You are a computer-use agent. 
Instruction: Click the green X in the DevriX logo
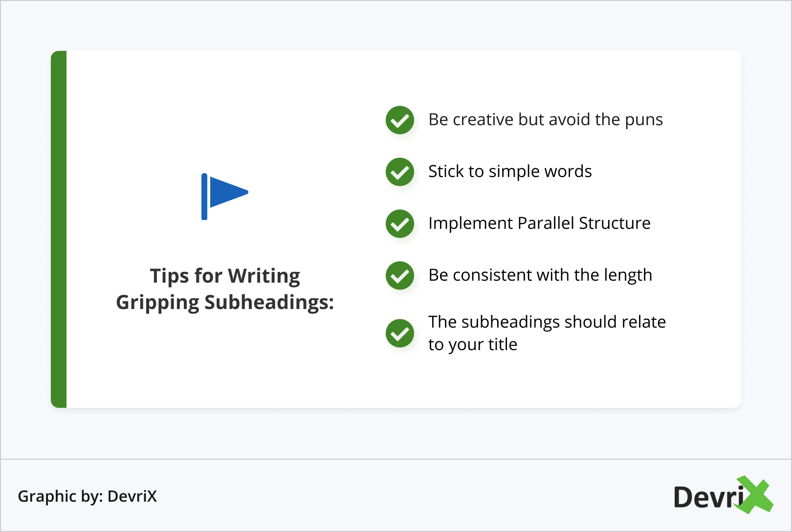click(x=756, y=495)
